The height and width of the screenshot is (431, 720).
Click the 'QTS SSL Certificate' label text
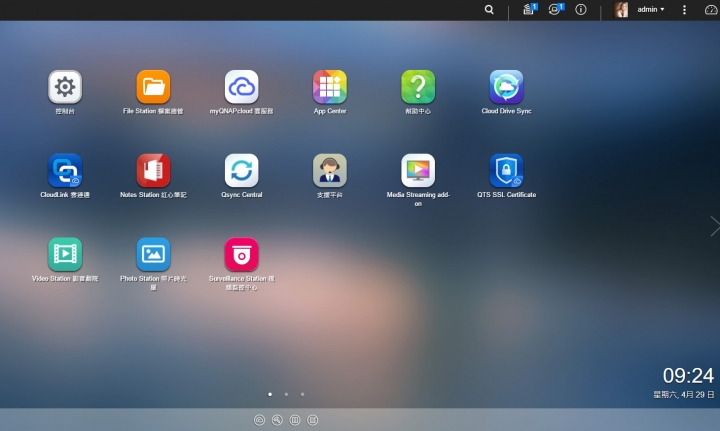pyautogui.click(x=506, y=195)
